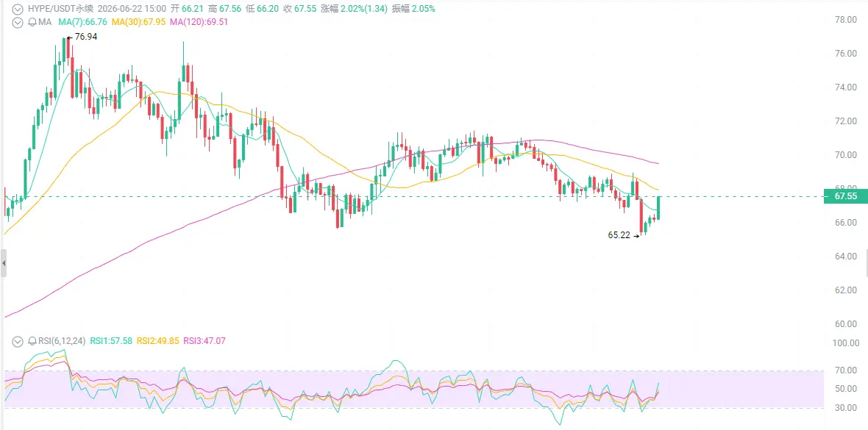The width and height of the screenshot is (868, 430).
Task: Select the RSI1:57.58 legend value
Action: (x=111, y=342)
